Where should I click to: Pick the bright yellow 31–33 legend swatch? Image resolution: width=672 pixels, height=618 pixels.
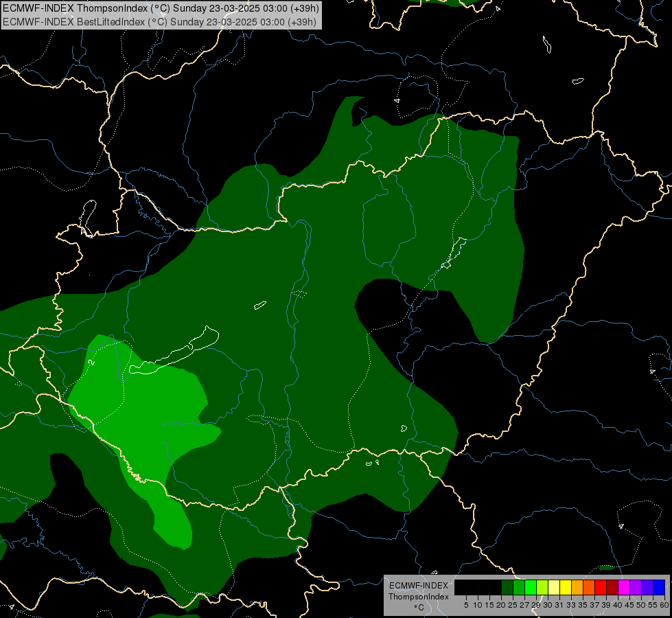[x=566, y=588]
